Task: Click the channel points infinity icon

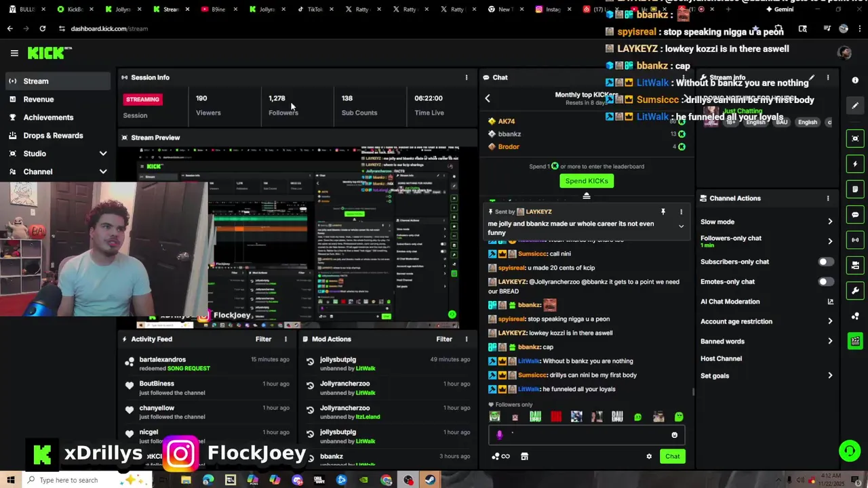Action: point(500,456)
